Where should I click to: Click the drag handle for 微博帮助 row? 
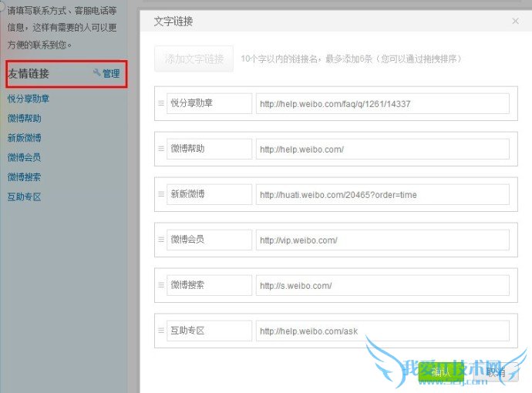pos(161,149)
